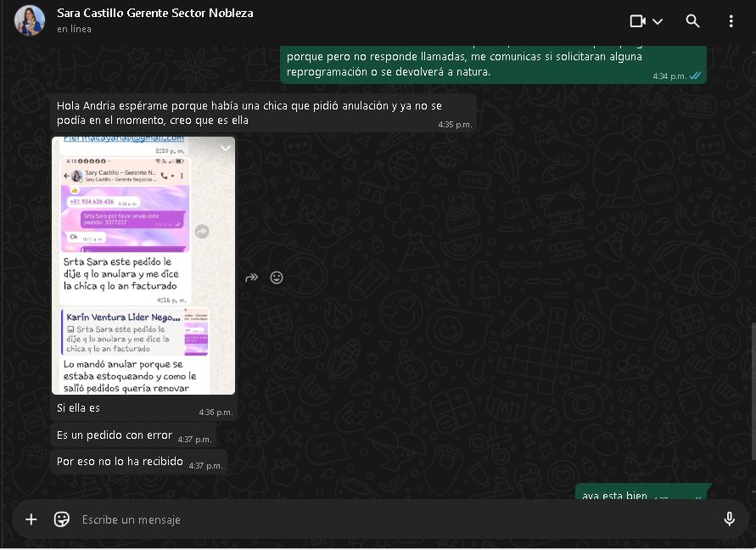The image size is (756, 550).
Task: Expand the call options chevron
Action: [x=658, y=21]
